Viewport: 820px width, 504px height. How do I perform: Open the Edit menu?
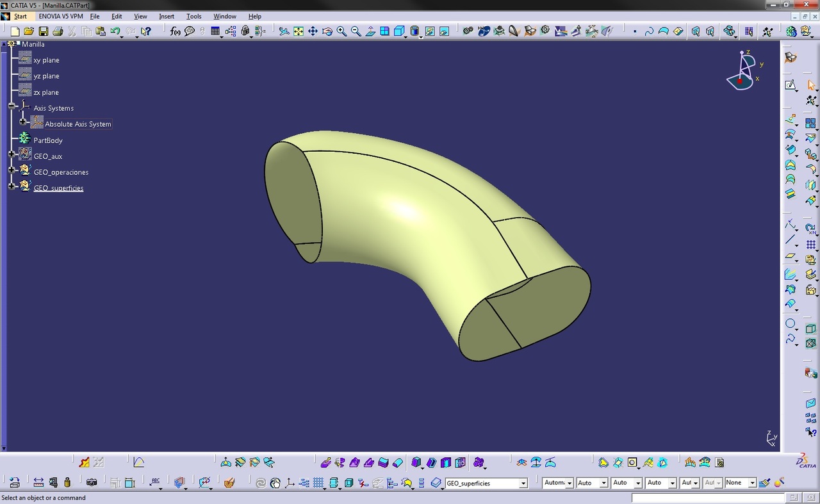(117, 16)
